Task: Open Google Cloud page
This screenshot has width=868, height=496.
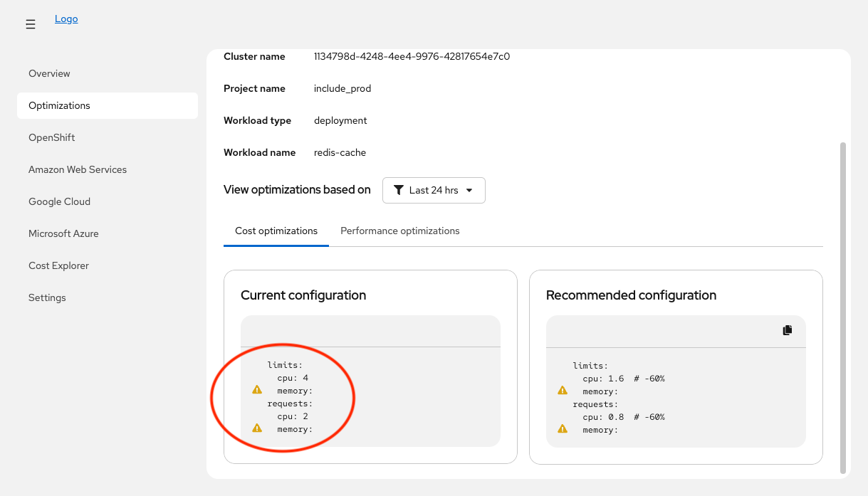Action: coord(59,201)
